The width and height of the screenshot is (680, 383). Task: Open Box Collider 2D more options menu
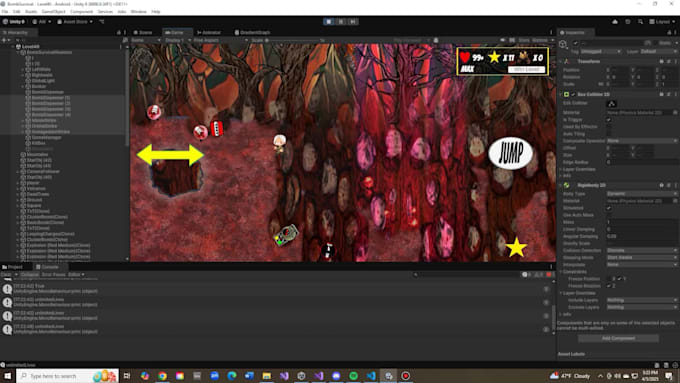pos(675,95)
